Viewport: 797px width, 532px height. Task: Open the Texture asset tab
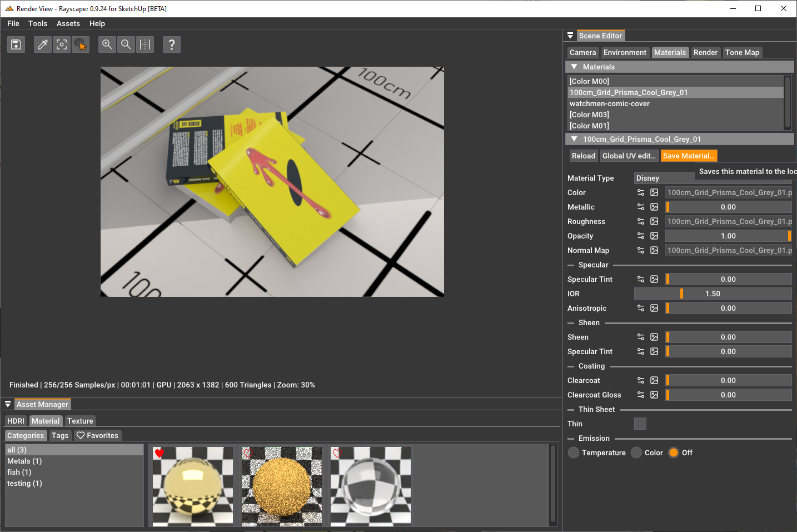tap(80, 421)
